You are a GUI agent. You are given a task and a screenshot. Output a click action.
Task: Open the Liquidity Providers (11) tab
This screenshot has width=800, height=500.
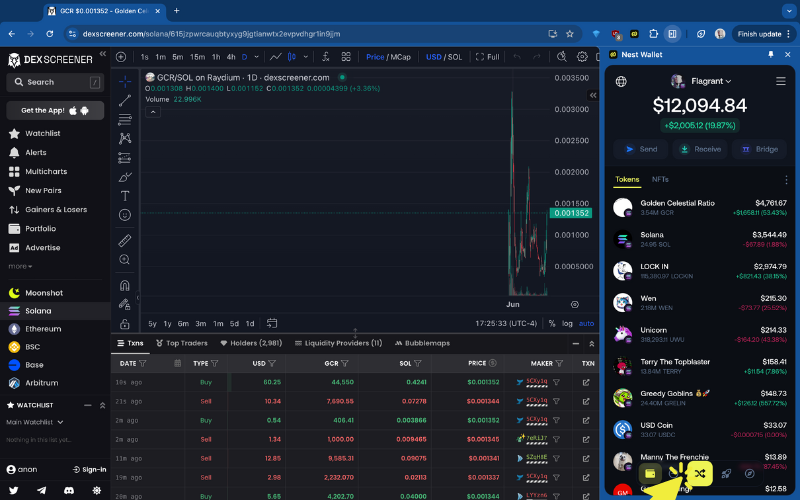click(338, 343)
